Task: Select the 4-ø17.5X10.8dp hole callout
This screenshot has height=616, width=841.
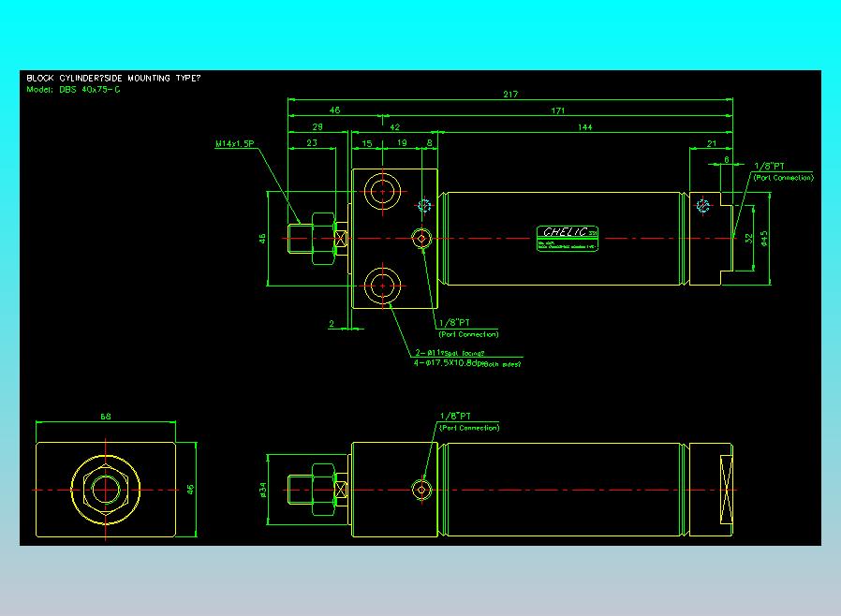Action: (x=466, y=363)
